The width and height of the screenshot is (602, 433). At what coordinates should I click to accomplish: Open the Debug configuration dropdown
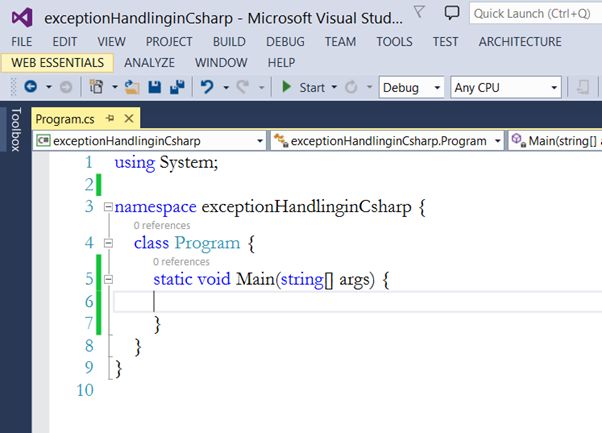point(412,88)
